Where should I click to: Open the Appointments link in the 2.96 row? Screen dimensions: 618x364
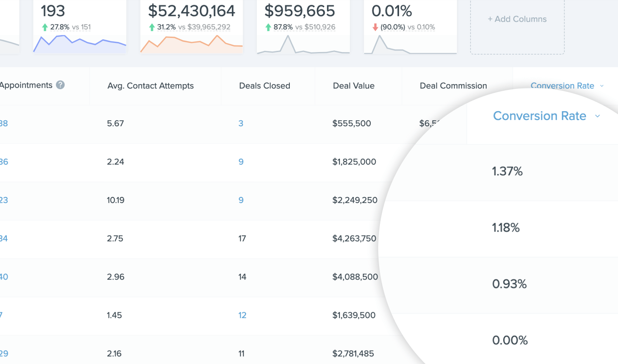4,277
